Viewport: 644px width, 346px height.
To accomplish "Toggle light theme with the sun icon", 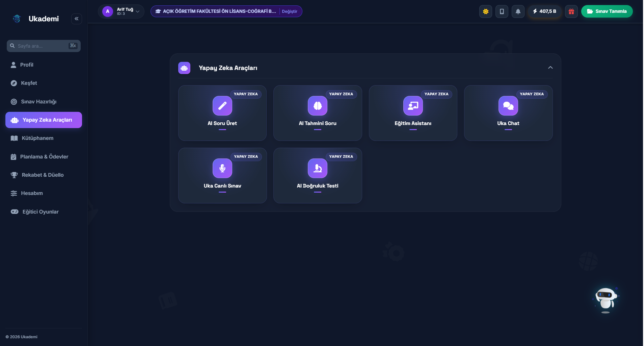I will pos(486,11).
